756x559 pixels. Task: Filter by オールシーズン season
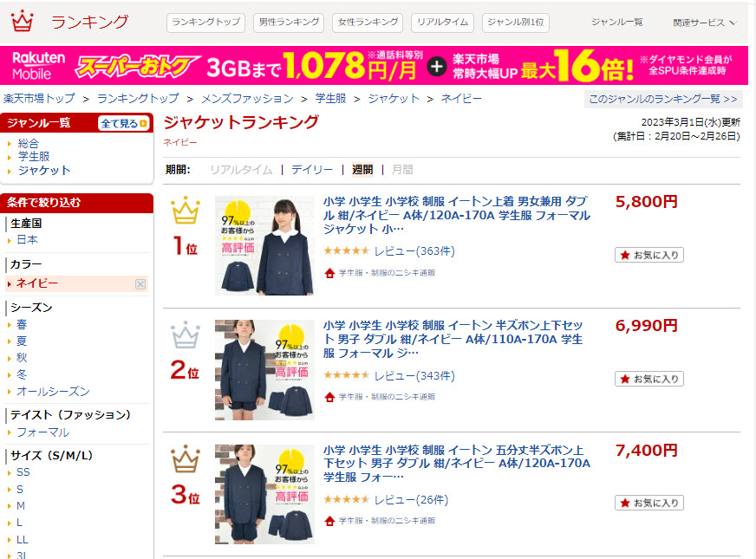(53, 392)
